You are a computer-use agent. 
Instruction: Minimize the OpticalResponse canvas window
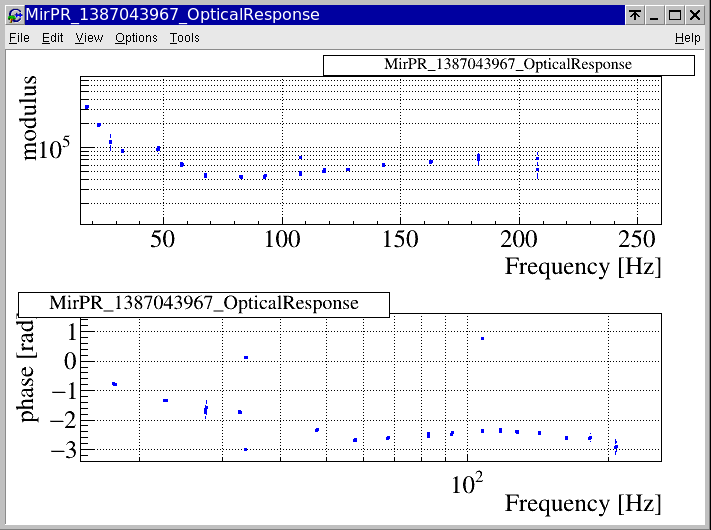click(654, 15)
